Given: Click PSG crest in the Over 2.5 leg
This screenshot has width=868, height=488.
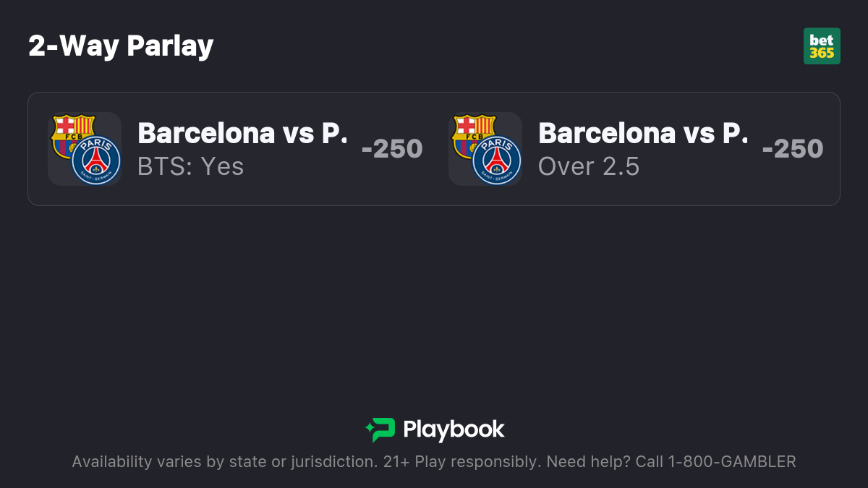Looking at the screenshot, I should 496,160.
